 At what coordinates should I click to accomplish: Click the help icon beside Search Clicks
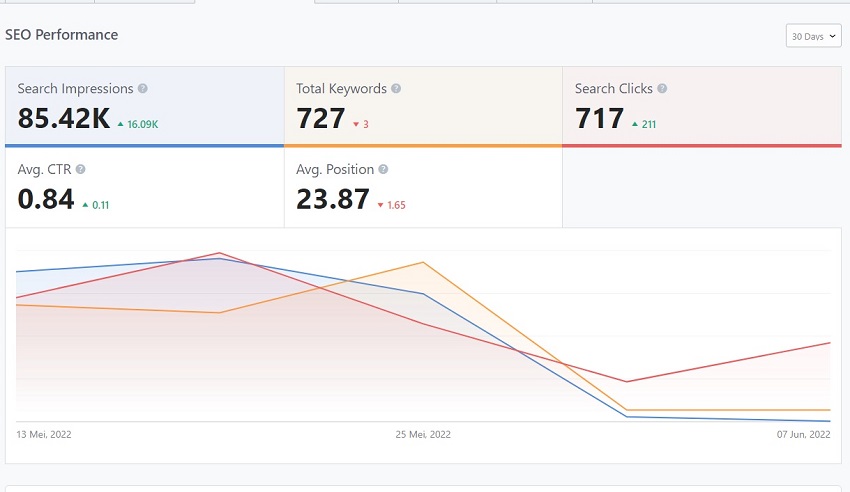pos(662,89)
